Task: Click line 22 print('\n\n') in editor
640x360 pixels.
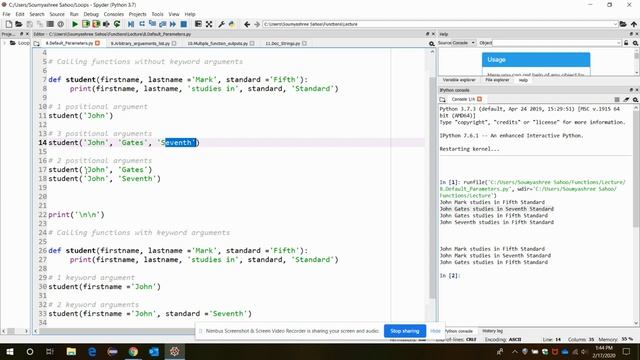Action: click(76, 214)
